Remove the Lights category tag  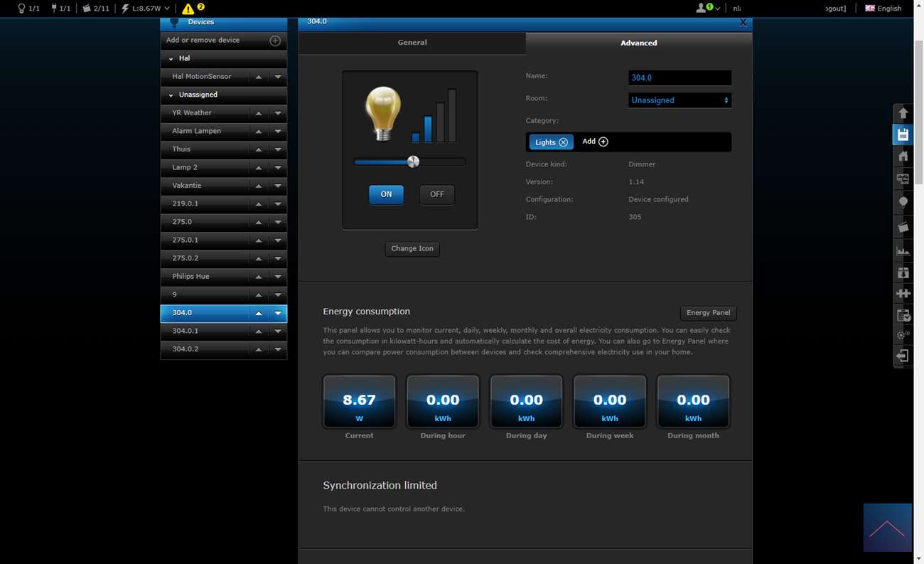coord(563,142)
